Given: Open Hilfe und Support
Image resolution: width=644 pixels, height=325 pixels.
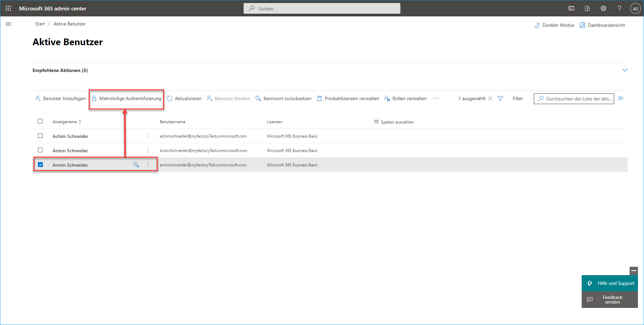Looking at the screenshot, I should coord(610,283).
